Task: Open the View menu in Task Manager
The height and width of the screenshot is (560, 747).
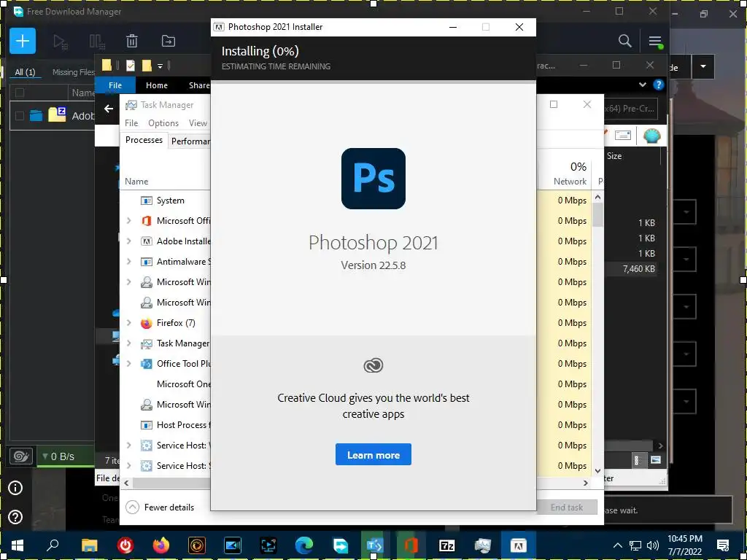Action: tap(198, 122)
